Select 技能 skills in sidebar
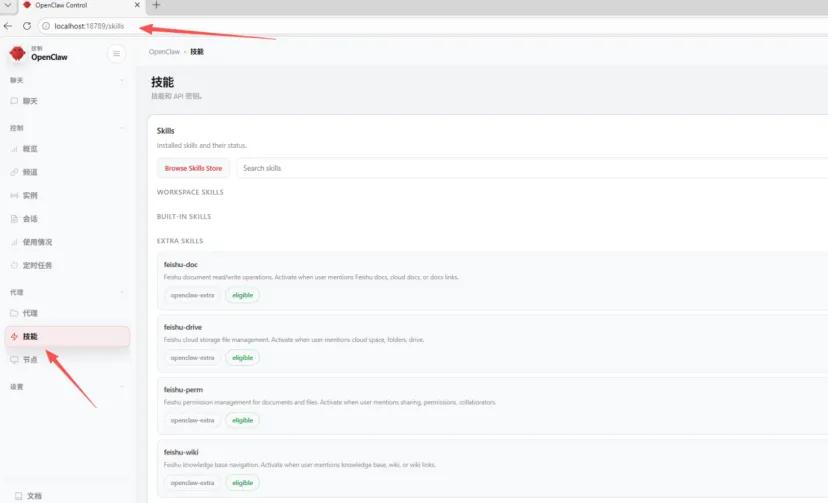 click(68, 336)
